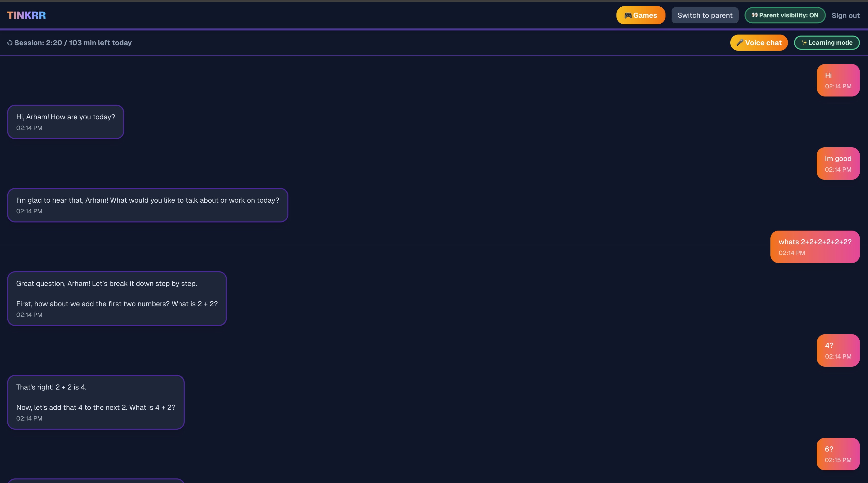Image resolution: width=868 pixels, height=483 pixels.
Task: Select 'whats 2+2+2+2+2+2?' message bubble
Action: 815,247
